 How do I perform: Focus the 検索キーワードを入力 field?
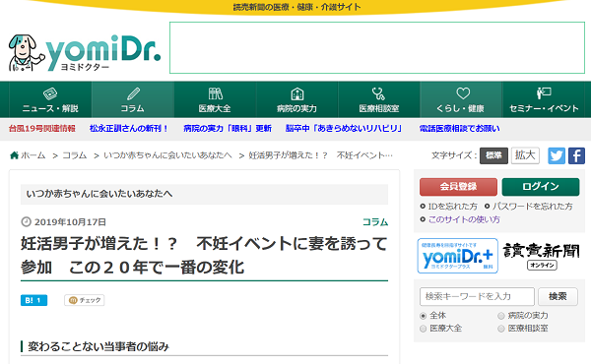pos(477,297)
